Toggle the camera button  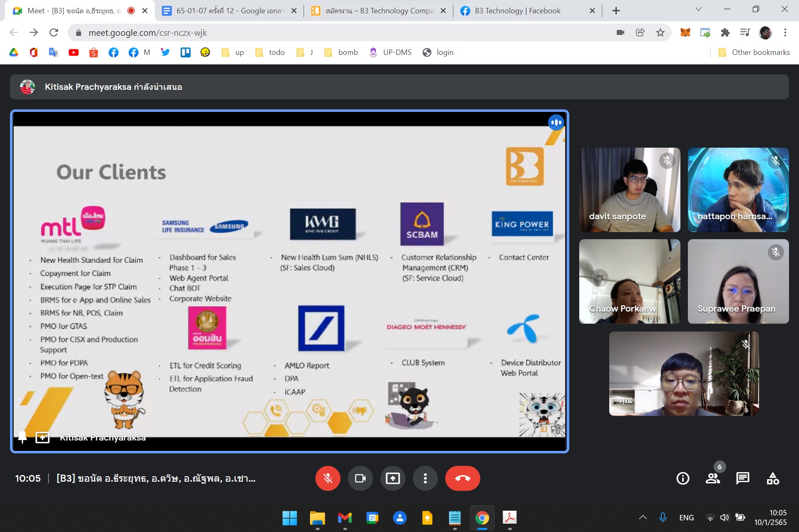(x=360, y=478)
